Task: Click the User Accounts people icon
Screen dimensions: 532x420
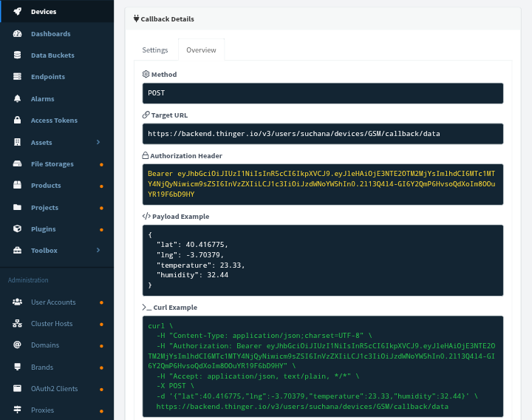Action: point(17,302)
